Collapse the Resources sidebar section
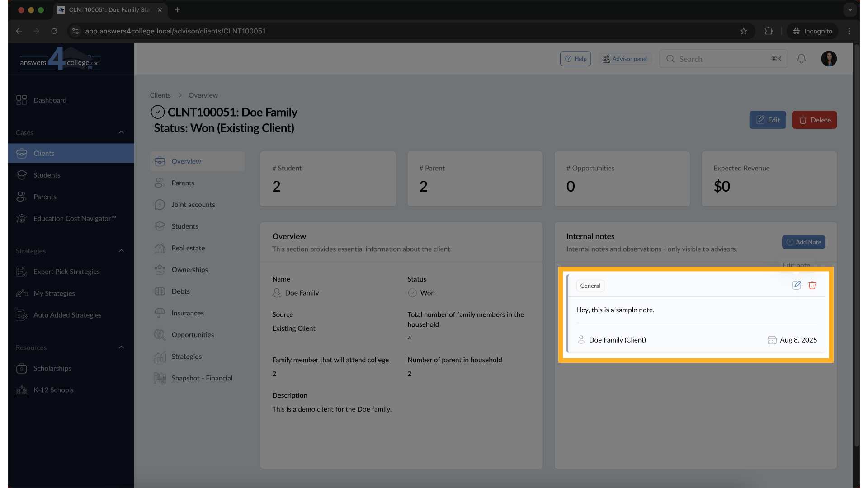 pyautogui.click(x=121, y=347)
